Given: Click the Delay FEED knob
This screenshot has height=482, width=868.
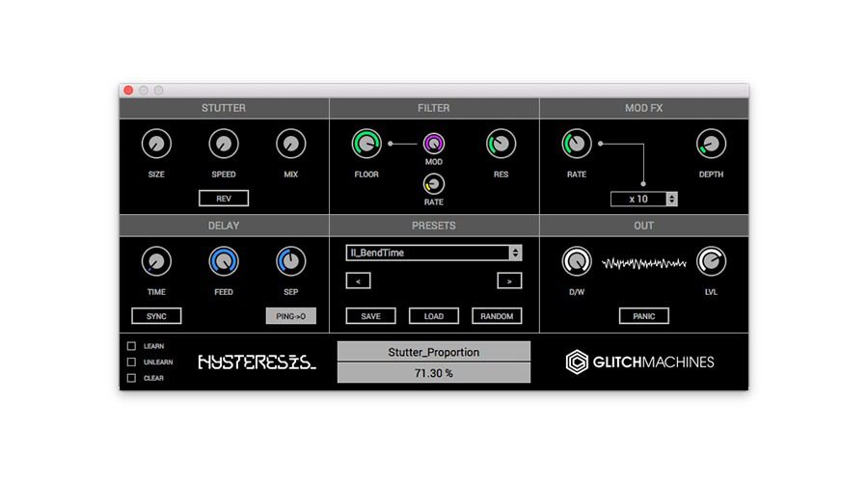Looking at the screenshot, I should tap(224, 261).
